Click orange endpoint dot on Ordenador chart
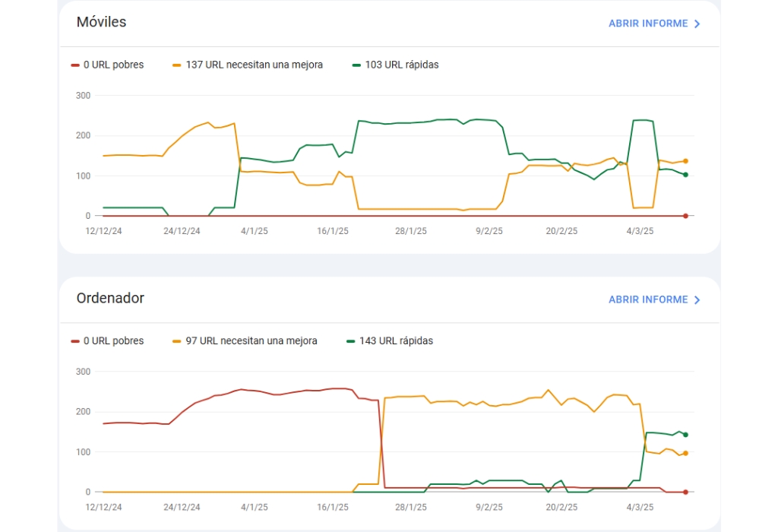 pos(685,453)
